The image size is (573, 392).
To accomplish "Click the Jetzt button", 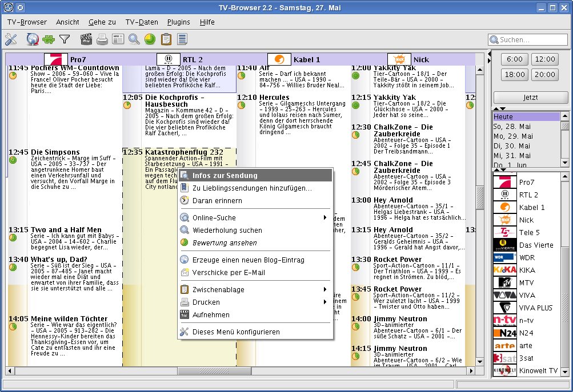I will point(530,98).
